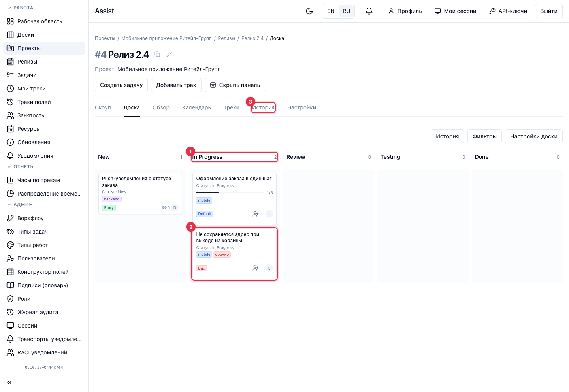Collapse the АДМИН sidebar section
The width and height of the screenshot is (569, 392).
click(20, 205)
